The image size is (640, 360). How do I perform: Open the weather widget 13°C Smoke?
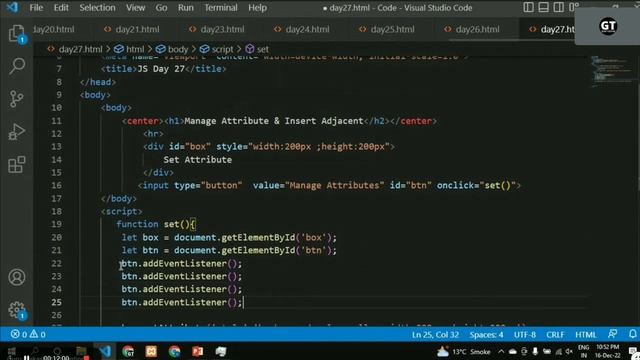[x=463, y=351]
